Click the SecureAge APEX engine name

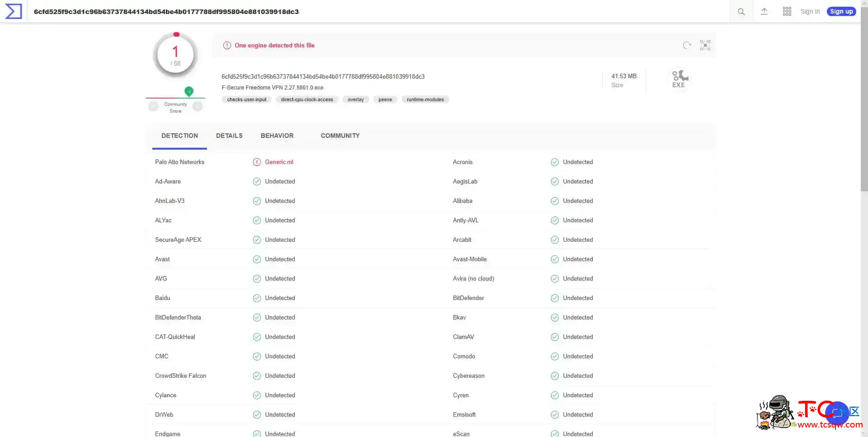pos(178,240)
